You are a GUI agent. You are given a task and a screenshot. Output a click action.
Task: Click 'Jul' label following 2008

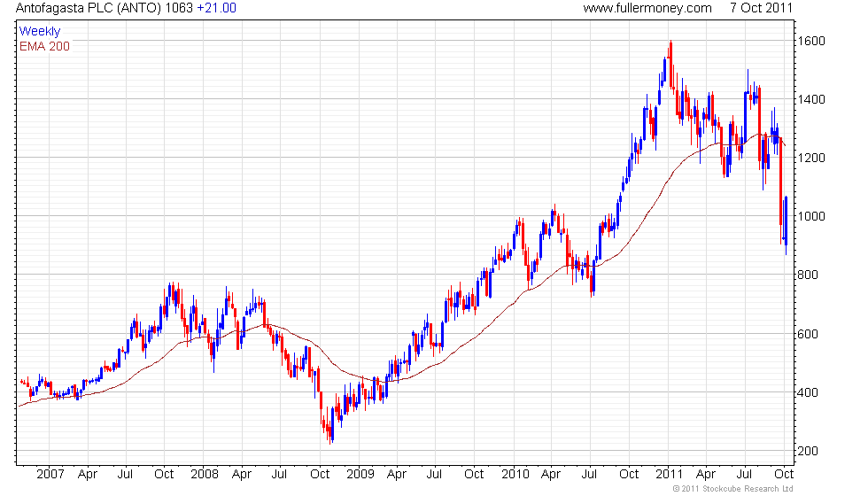tap(279, 475)
